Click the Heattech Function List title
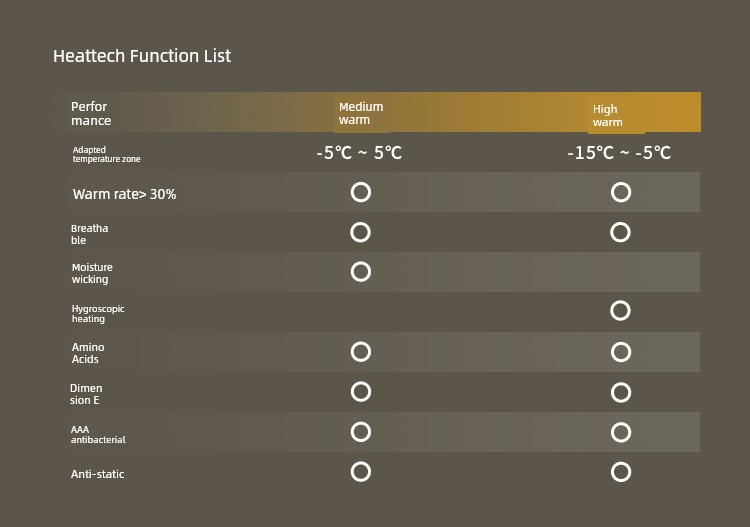Viewport: 750px width, 527px height. click(x=142, y=56)
